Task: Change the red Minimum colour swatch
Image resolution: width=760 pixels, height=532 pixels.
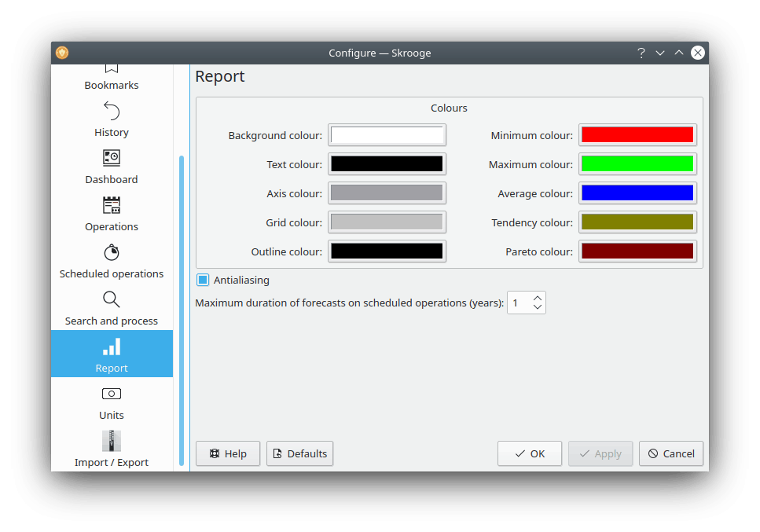Action: point(637,135)
